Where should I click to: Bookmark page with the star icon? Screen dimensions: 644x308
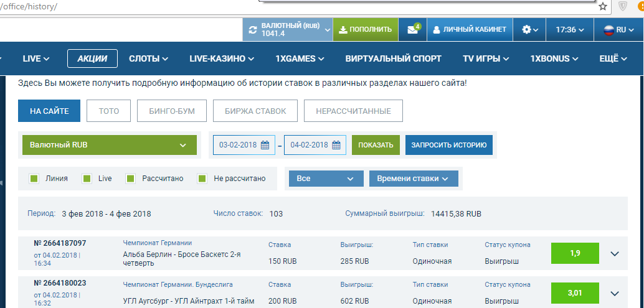602,7
